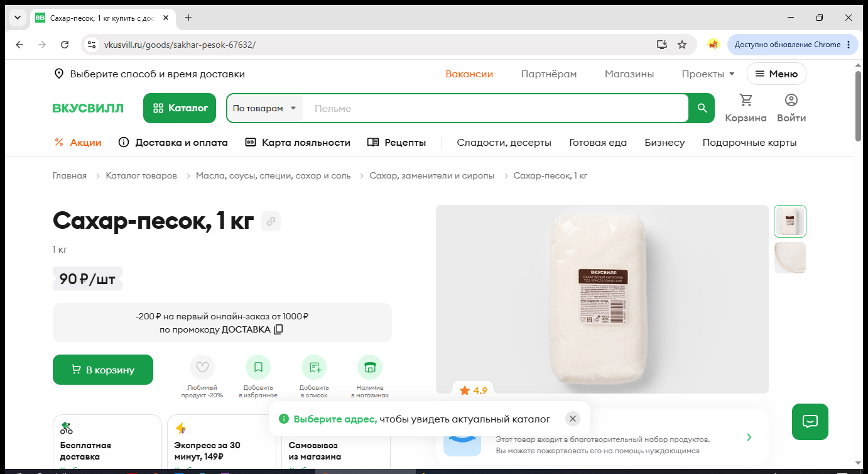868x474 pixels.
Task: Click the 90 ₽/шт price label
Action: pos(87,279)
